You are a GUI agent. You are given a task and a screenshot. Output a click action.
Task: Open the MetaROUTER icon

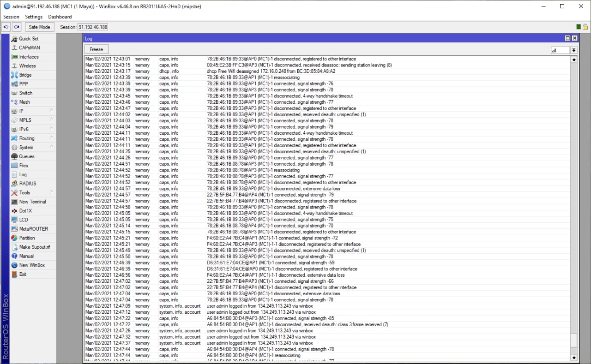point(14,229)
